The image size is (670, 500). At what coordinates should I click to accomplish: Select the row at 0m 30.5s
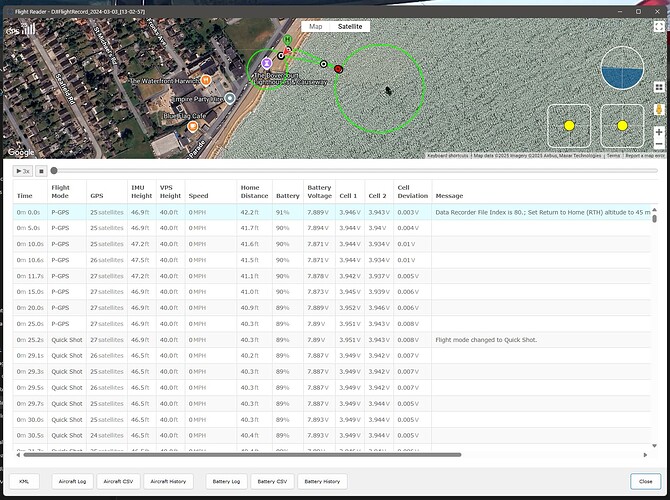coord(332,435)
